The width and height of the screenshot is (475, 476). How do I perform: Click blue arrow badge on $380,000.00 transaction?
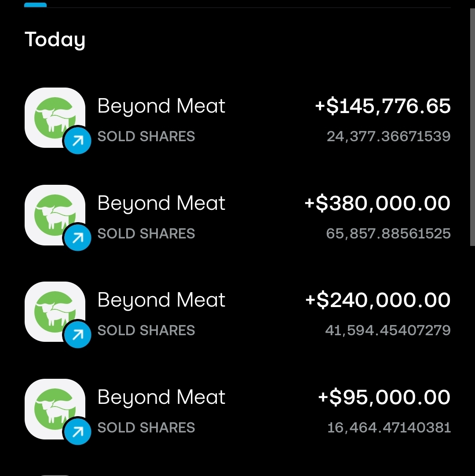coord(78,238)
